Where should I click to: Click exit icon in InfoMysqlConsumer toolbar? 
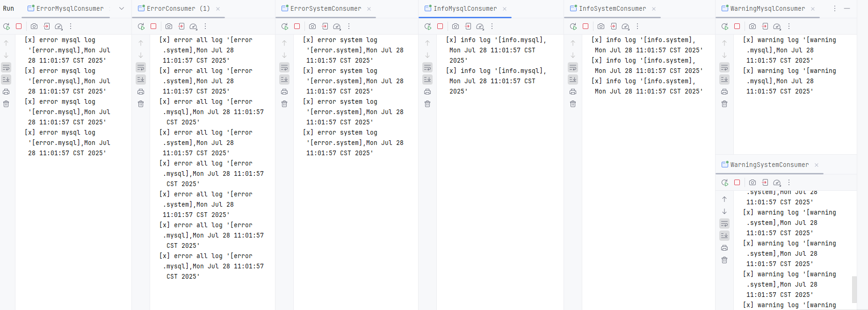[x=468, y=27]
